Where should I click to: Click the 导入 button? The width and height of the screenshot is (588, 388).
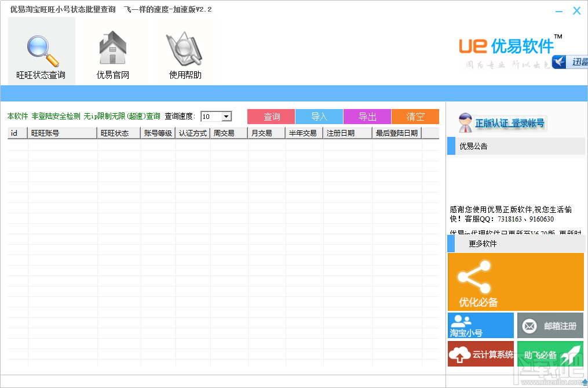click(x=319, y=117)
